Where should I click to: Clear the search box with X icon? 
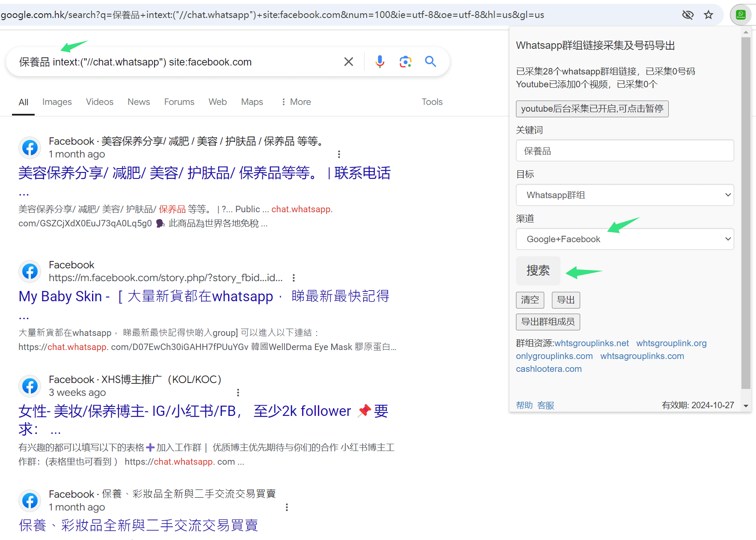[x=349, y=62]
